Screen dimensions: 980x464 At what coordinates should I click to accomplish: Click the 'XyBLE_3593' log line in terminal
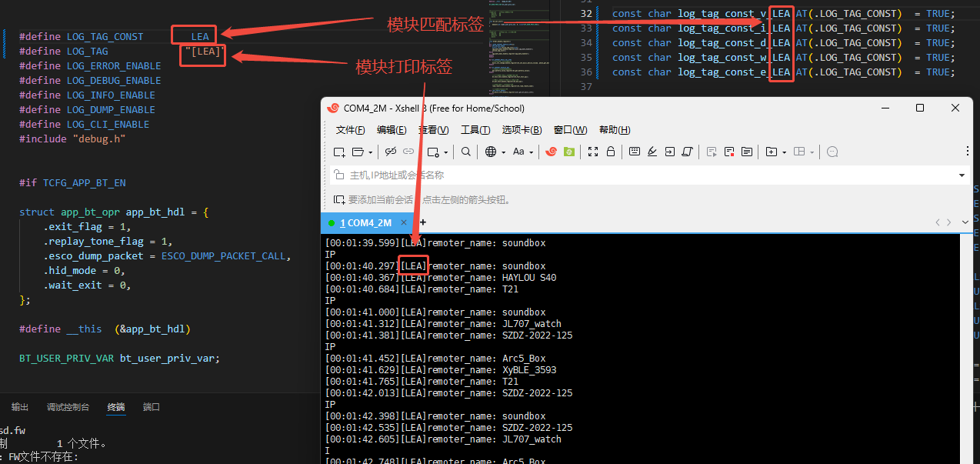(441, 370)
